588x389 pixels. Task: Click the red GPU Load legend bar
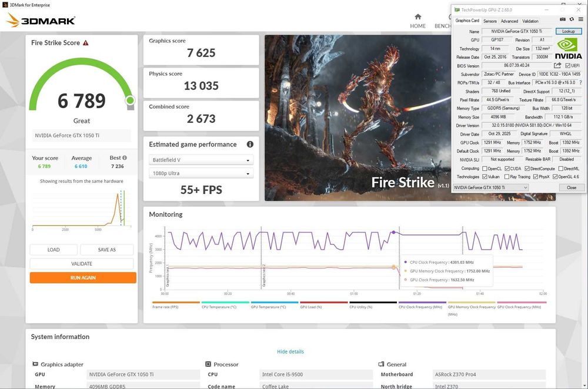[x=324, y=302]
